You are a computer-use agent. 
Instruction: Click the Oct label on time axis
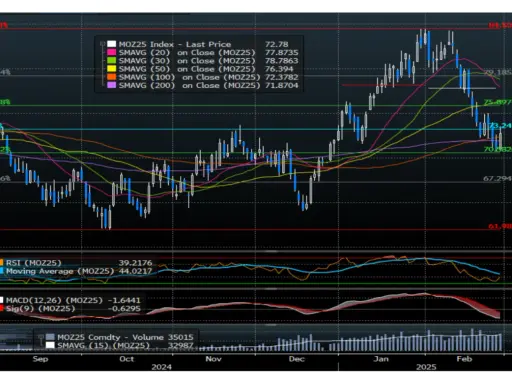tap(127, 359)
